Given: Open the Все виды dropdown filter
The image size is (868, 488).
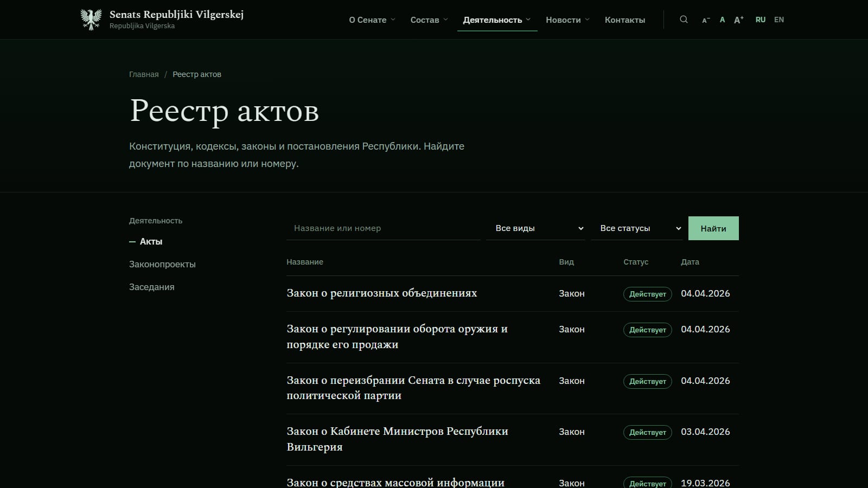Looking at the screenshot, I should pos(535,228).
